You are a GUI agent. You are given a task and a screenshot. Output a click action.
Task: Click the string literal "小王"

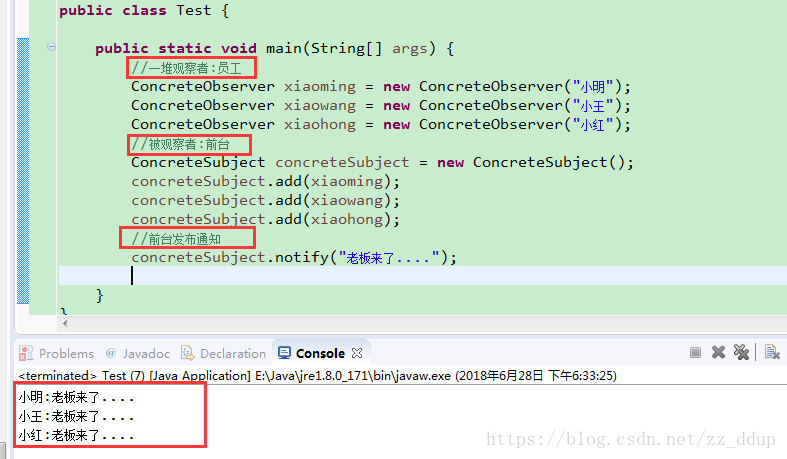pyautogui.click(x=593, y=106)
